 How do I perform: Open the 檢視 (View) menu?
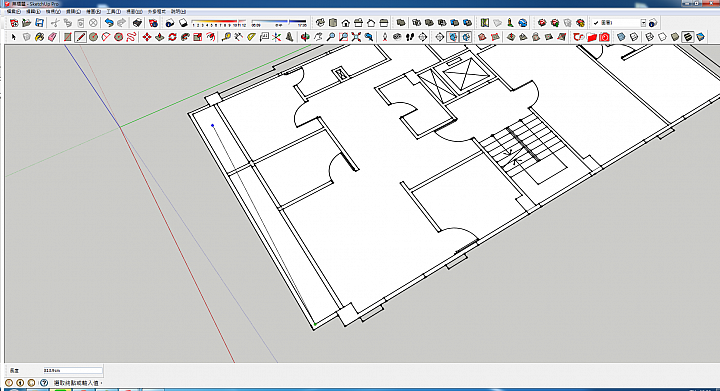click(x=53, y=11)
